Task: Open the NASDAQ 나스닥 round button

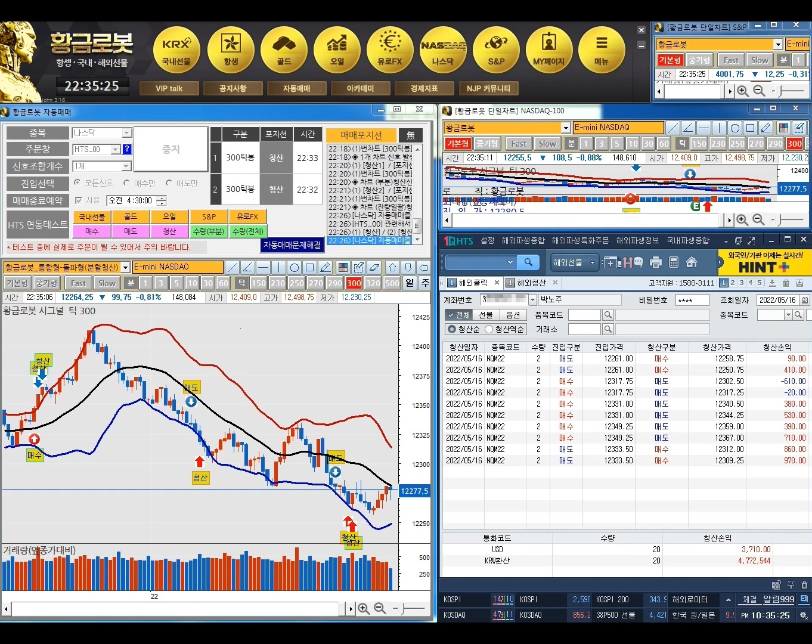Action: [x=443, y=50]
